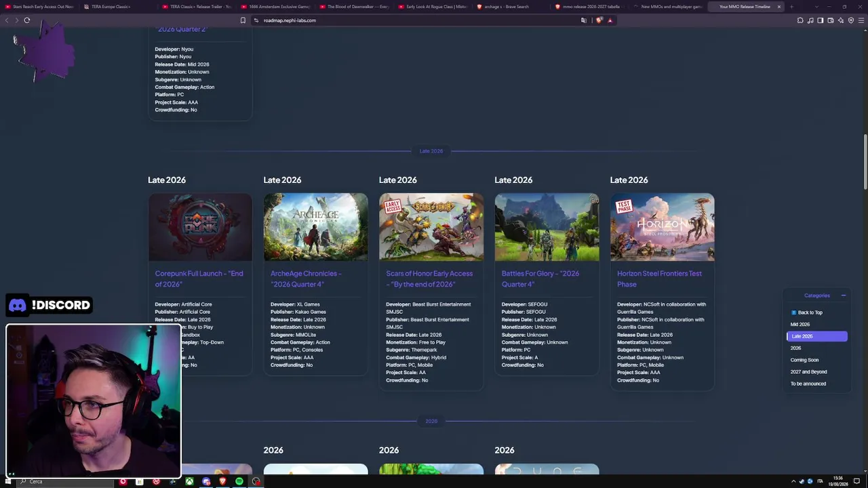Click 'Developer: SEFOGU' on Battles For Glory

pos(524,304)
